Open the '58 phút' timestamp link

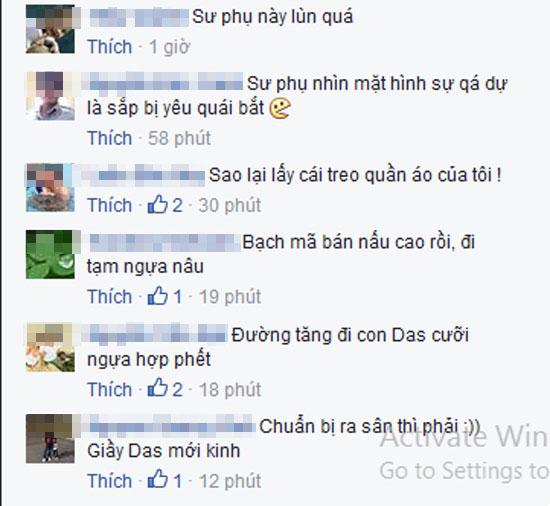click(179, 138)
